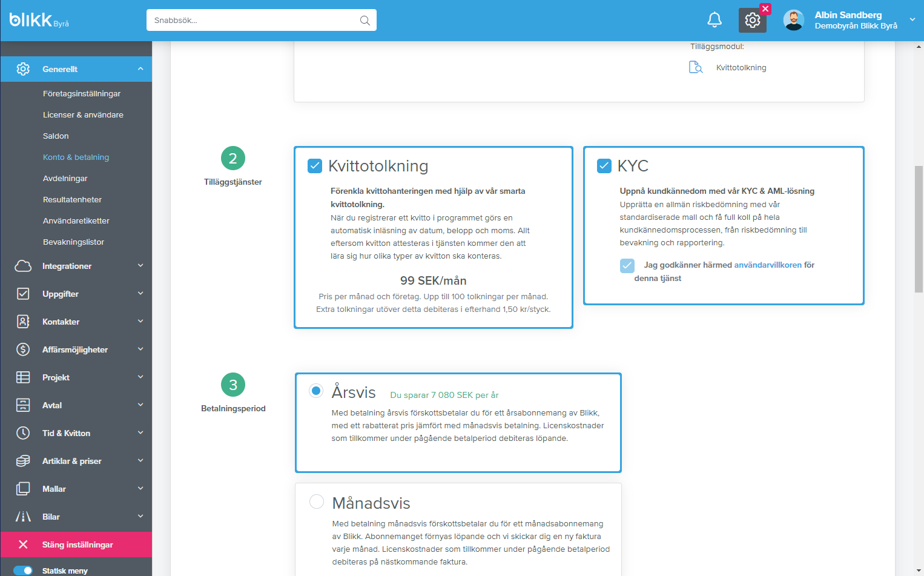Click the 'Du sparar 7 080 SEK per år' text
Screen dimensions: 924x576
click(x=444, y=395)
